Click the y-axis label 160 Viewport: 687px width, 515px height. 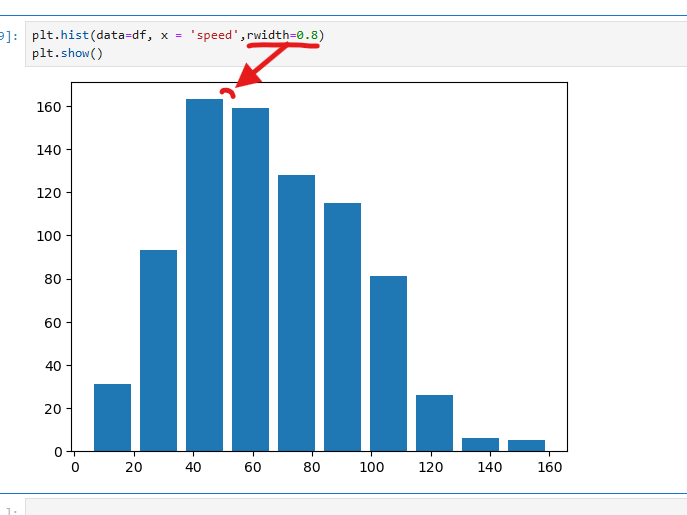point(49,107)
